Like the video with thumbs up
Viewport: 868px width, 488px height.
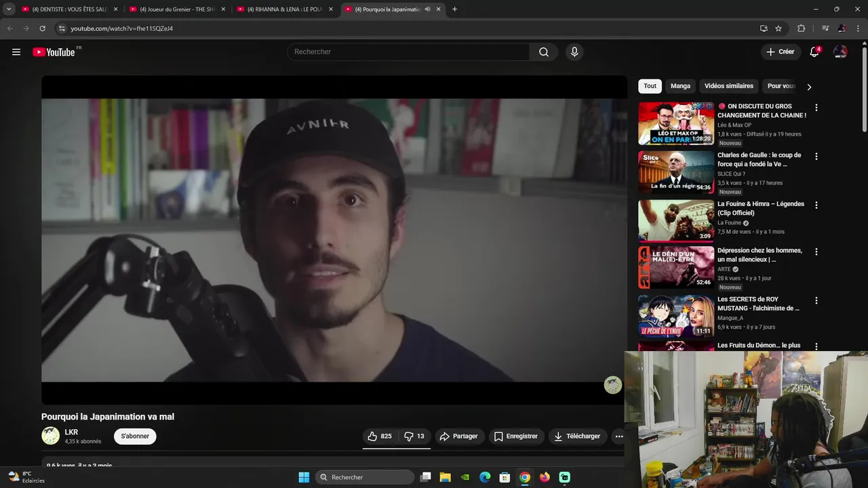click(380, 436)
